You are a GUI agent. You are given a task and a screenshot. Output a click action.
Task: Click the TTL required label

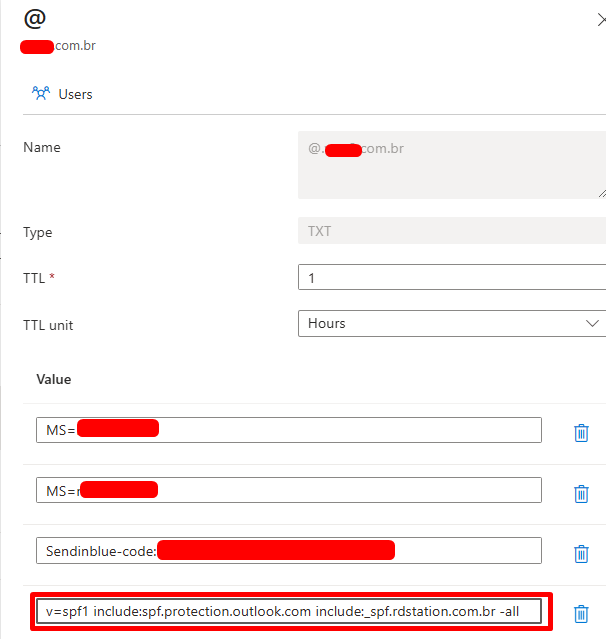(39, 278)
